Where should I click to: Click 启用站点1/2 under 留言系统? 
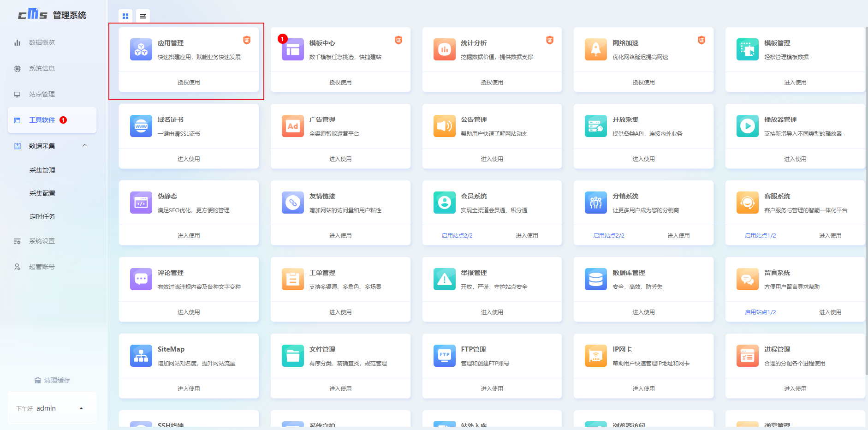pyautogui.click(x=761, y=312)
